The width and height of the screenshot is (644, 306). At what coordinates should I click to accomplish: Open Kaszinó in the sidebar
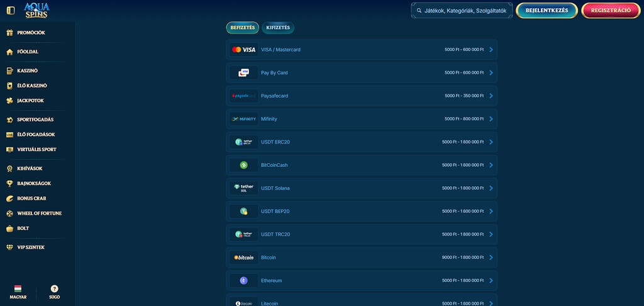tap(28, 71)
